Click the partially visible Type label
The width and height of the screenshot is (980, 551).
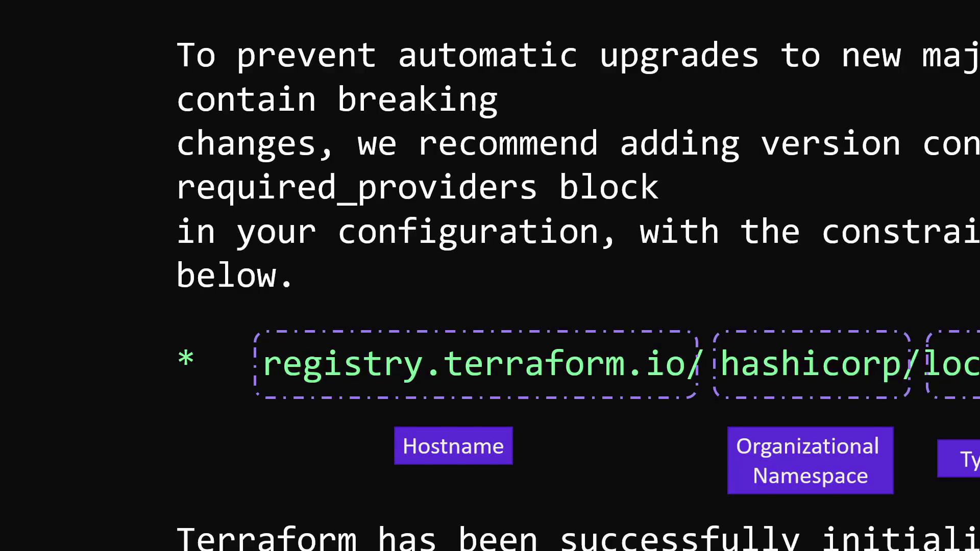(x=959, y=459)
